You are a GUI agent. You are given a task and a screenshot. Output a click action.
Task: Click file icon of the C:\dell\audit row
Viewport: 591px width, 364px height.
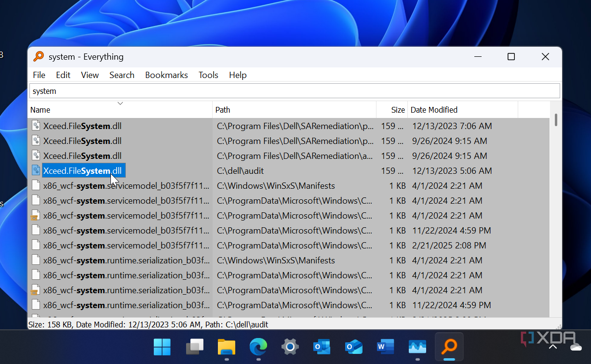[x=36, y=170]
